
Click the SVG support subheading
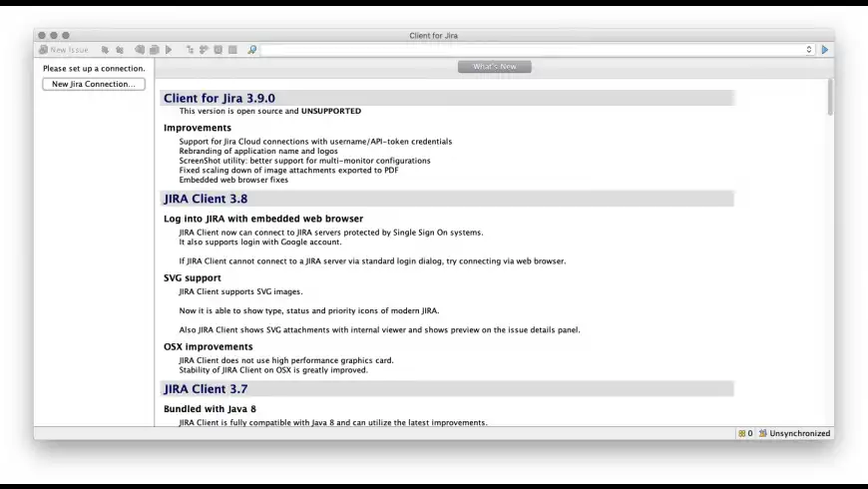(x=193, y=278)
